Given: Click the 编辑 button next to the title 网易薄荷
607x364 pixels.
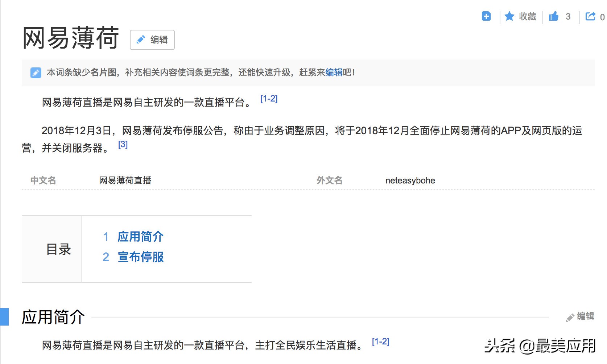Looking at the screenshot, I should [x=152, y=40].
